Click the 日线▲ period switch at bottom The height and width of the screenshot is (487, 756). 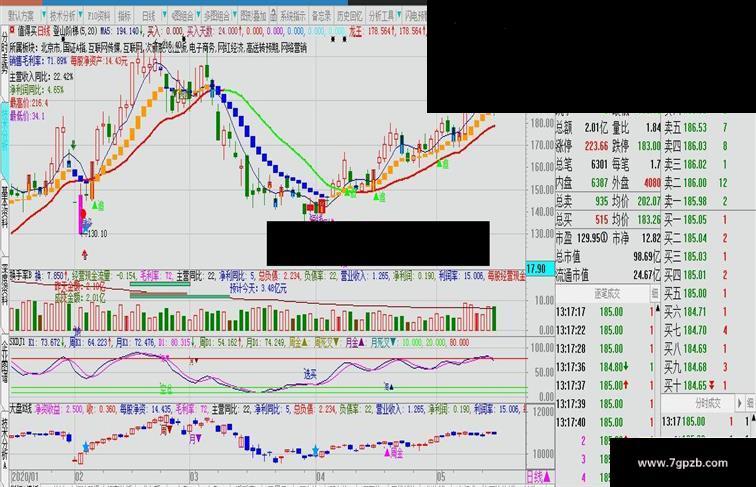pos(539,477)
